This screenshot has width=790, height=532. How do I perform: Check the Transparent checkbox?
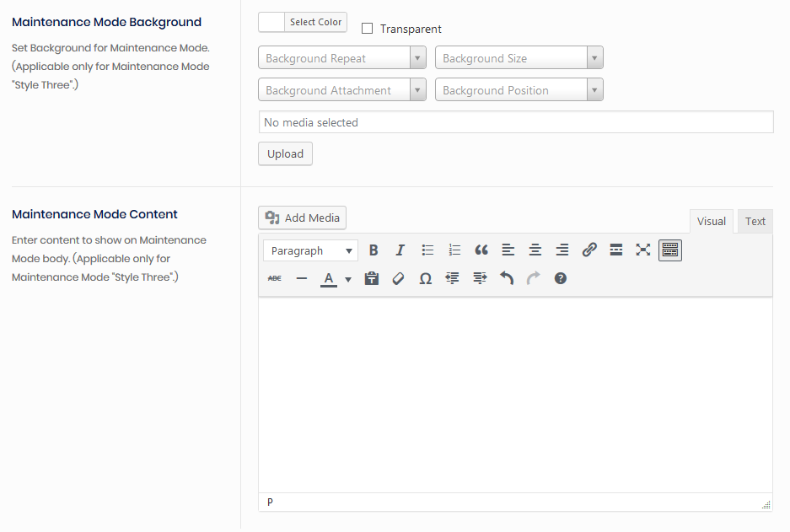(368, 29)
